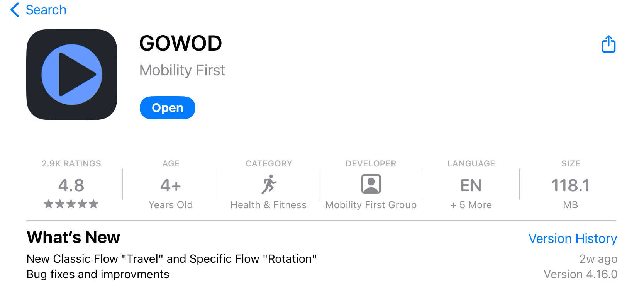Tap the 4+ age rating

[171, 186]
